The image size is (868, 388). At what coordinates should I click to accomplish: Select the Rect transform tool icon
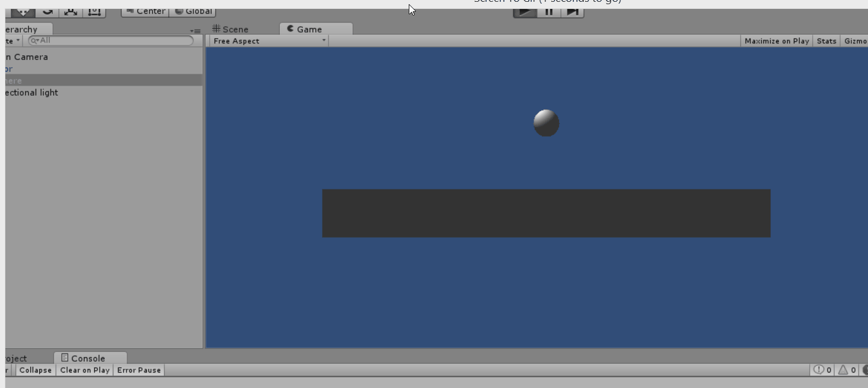click(94, 11)
